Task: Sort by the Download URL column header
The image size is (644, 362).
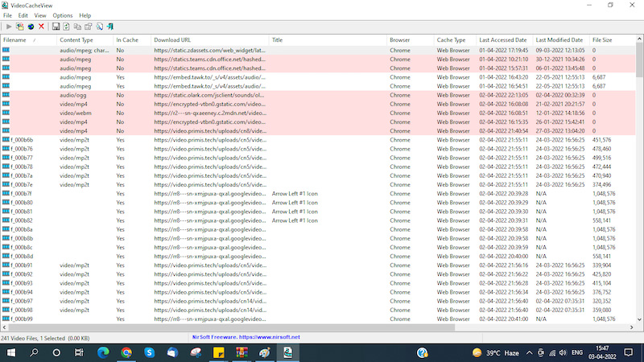Action: click(x=209, y=40)
